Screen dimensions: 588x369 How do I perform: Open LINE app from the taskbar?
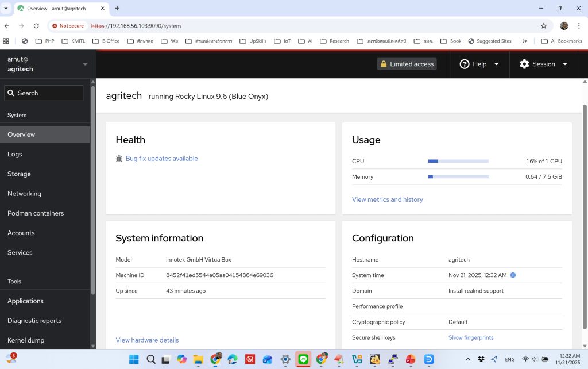(x=303, y=359)
